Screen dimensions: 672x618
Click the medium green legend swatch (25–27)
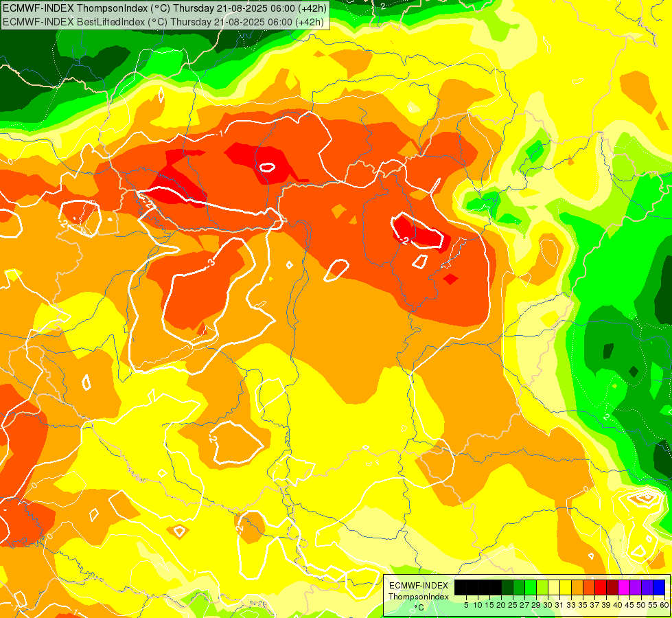click(x=519, y=587)
